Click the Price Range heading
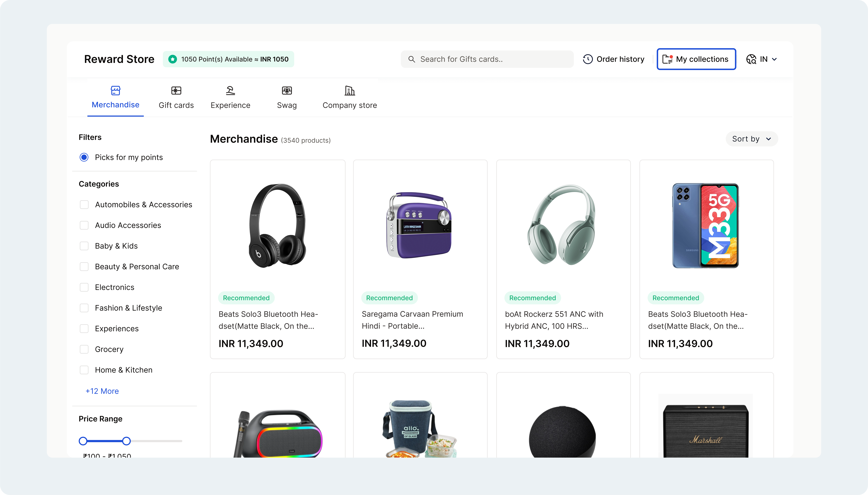 [100, 419]
